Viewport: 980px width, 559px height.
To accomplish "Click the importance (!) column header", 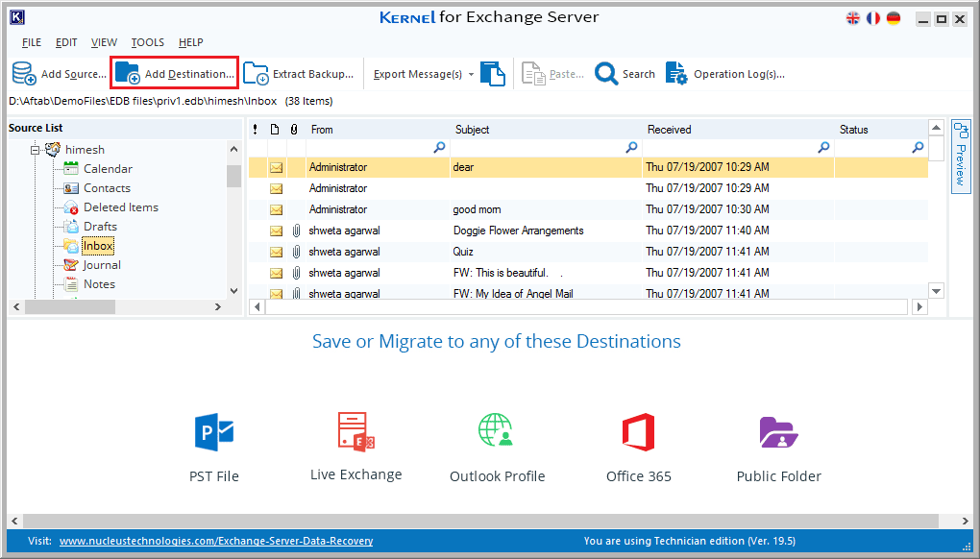I will point(256,130).
